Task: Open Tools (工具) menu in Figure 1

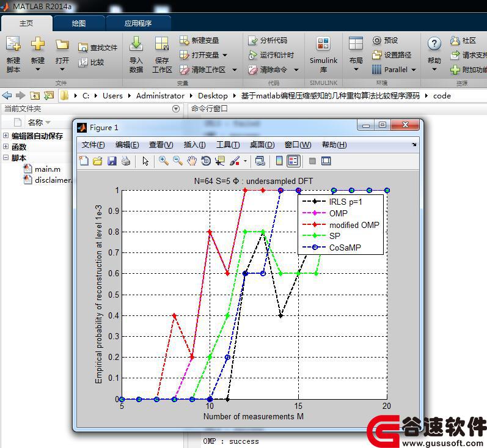Action: pos(228,144)
